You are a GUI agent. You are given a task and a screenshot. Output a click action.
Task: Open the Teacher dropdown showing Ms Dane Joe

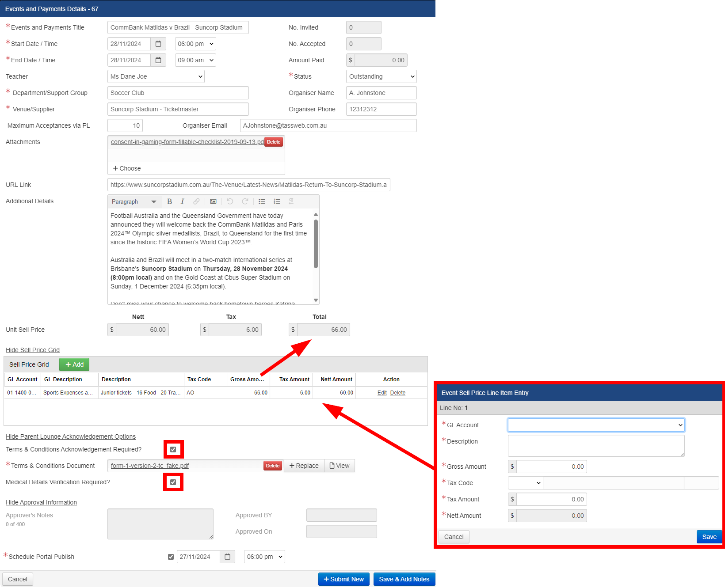(156, 76)
